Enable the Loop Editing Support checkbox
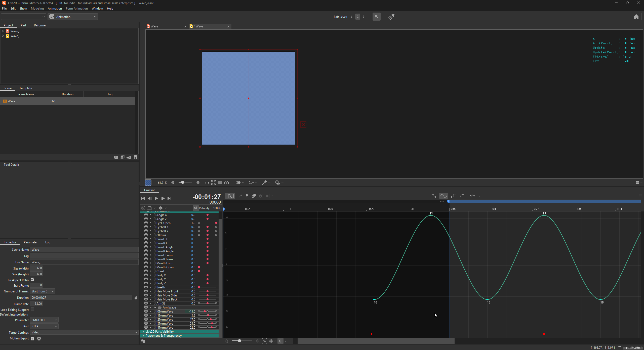644x350 pixels. pyautogui.click(x=32, y=309)
